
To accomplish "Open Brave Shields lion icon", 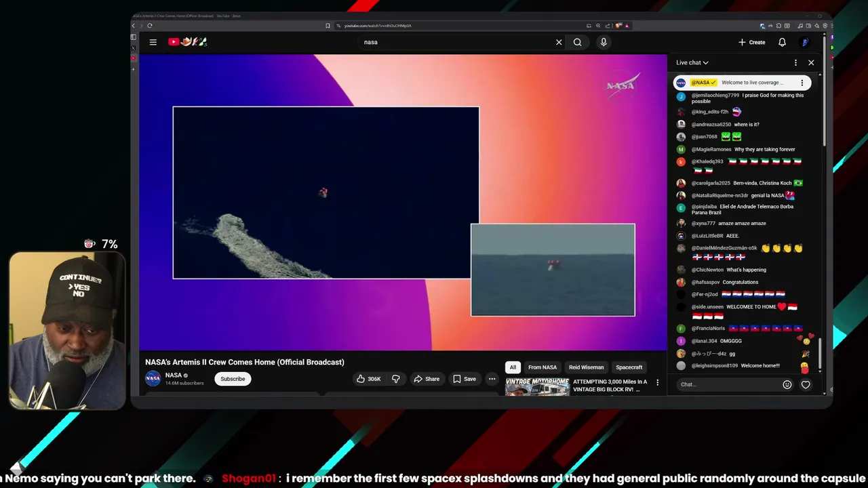I will pyautogui.click(x=620, y=26).
